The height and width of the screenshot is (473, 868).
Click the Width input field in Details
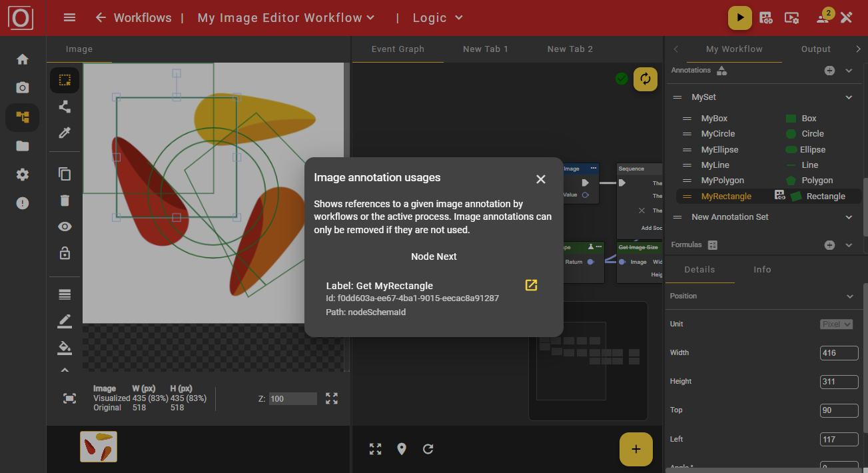coord(839,352)
